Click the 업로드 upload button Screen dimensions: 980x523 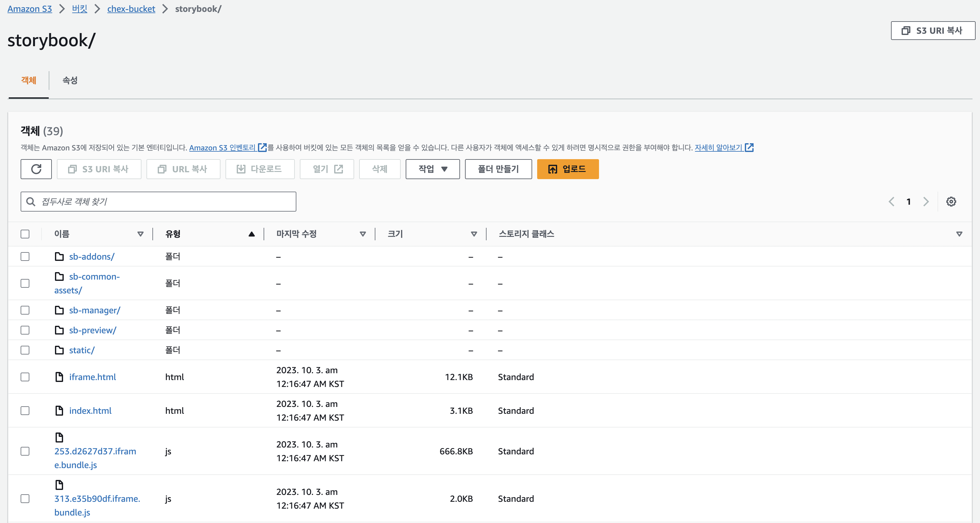568,169
